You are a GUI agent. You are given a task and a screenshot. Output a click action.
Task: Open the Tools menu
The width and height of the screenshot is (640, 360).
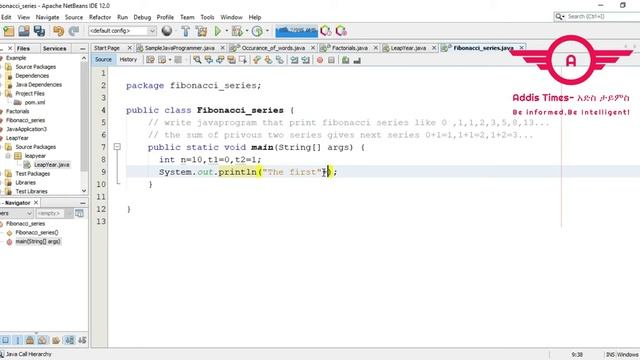point(207,17)
